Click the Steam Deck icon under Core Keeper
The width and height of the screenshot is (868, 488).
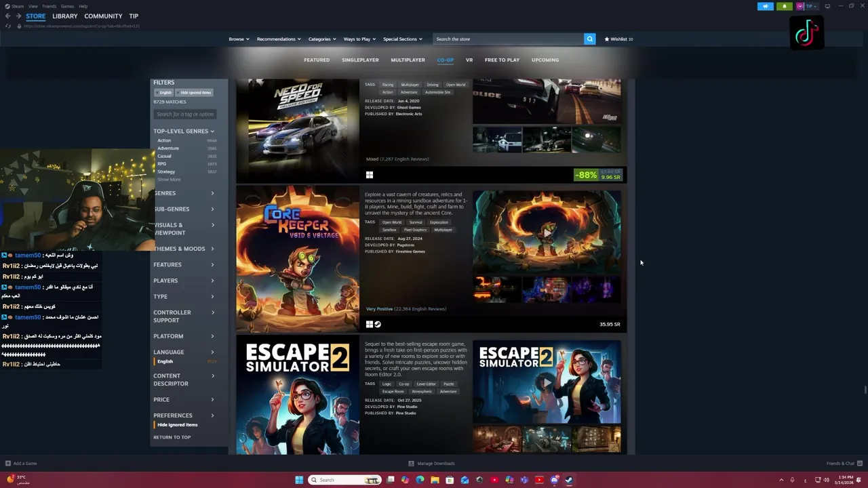[378, 324]
